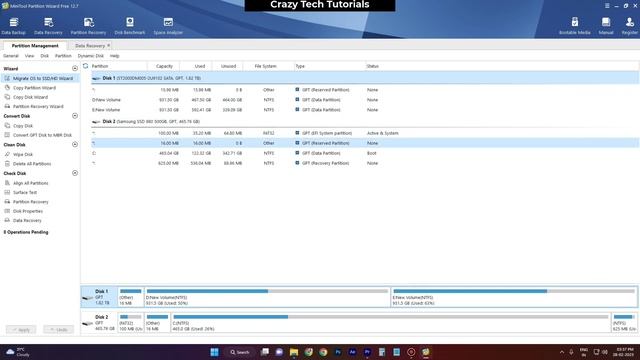Image resolution: width=640 pixels, height=360 pixels.
Task: Sort by the File System column header
Action: [x=265, y=66]
